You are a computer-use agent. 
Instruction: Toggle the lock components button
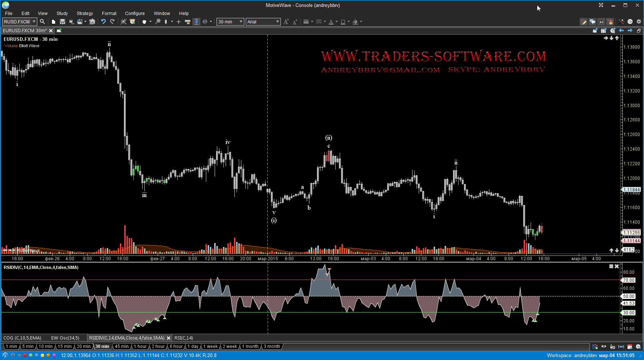point(610,22)
